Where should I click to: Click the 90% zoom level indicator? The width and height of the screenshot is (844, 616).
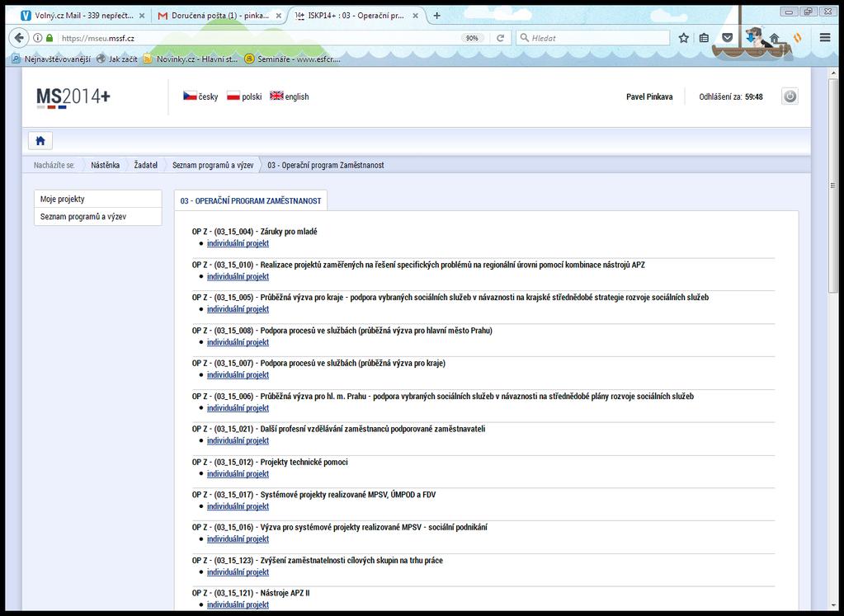pyautogui.click(x=472, y=38)
